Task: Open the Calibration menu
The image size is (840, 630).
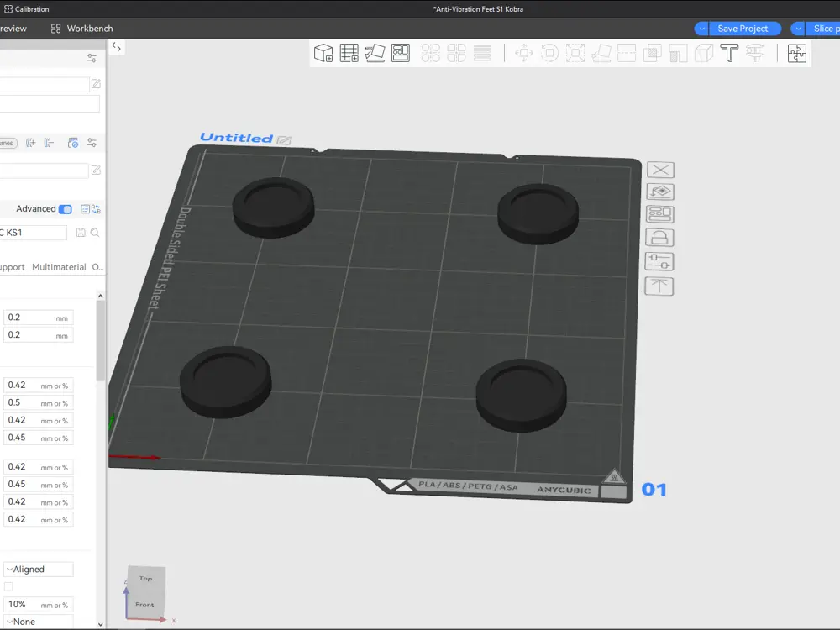Action: [27, 9]
